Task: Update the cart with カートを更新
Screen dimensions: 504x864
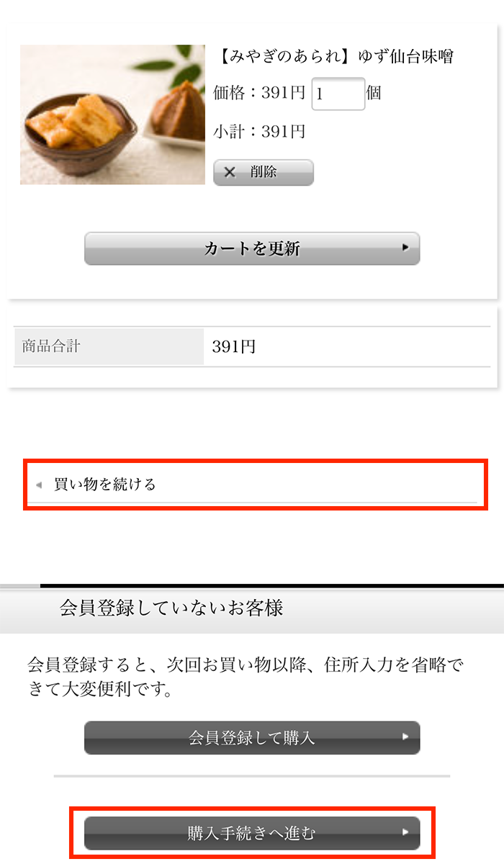Action: [252, 248]
